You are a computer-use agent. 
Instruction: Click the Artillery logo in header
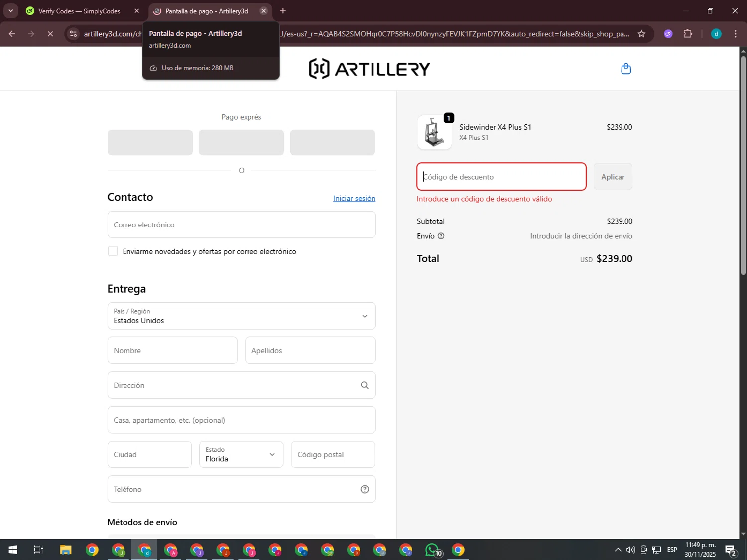click(x=370, y=69)
